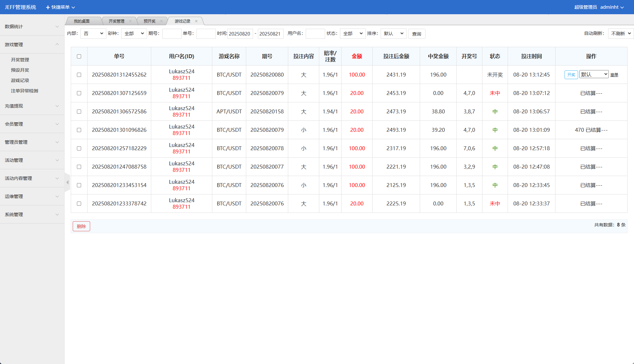Expand the 数据统计 sidebar chevron
Screen dimensions: 634x364
57,26
